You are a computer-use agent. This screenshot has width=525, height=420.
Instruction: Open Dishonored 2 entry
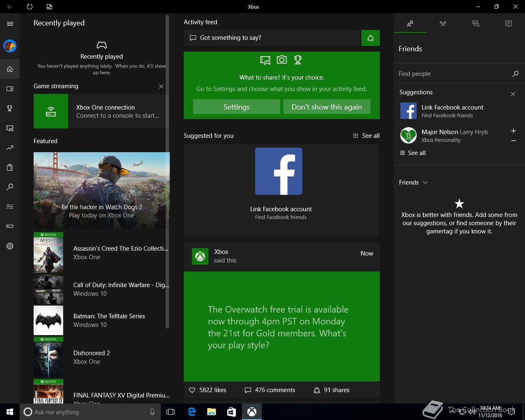101,357
